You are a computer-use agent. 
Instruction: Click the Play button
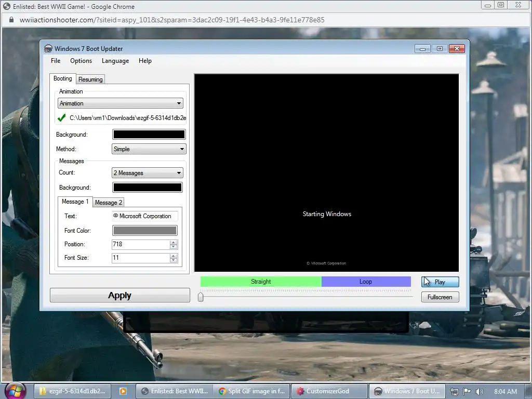coord(440,282)
